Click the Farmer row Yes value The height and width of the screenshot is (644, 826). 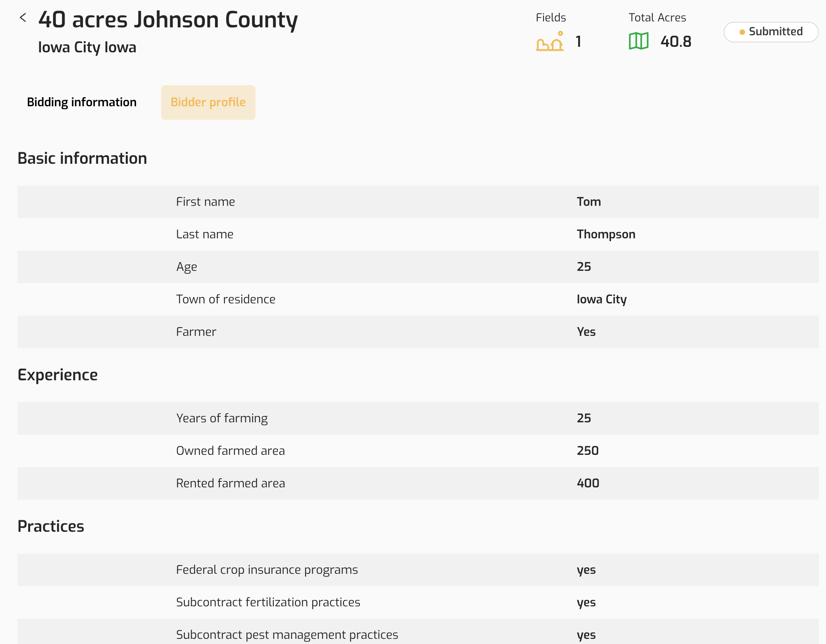(x=586, y=332)
